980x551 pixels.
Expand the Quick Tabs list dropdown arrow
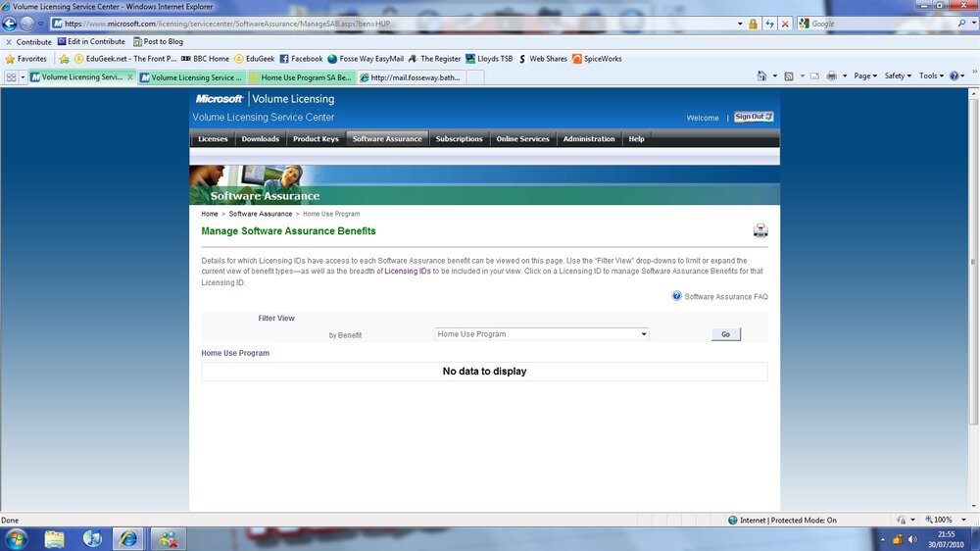point(24,76)
